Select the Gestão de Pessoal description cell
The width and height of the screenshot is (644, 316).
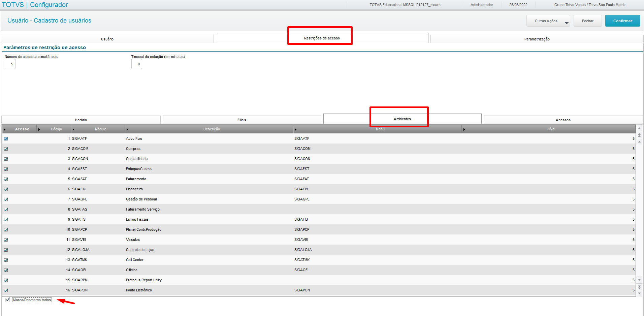[x=141, y=199]
